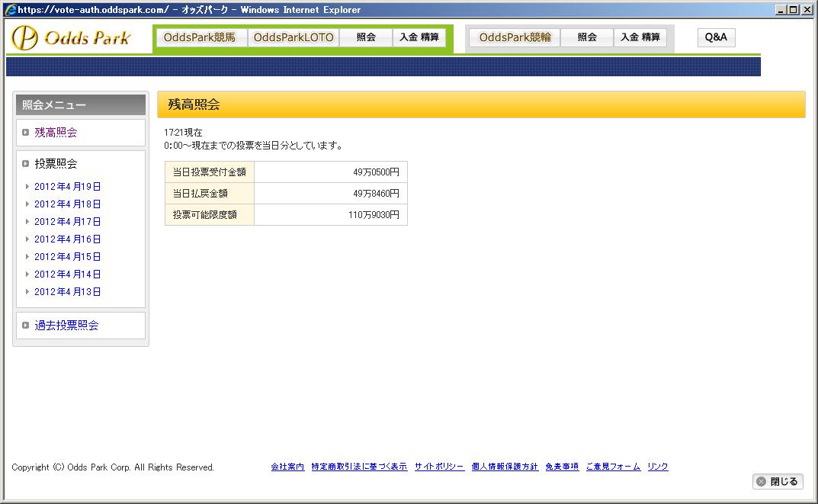Select the value 49万8460円
Viewport: 818px width, 504px height.
pos(376,194)
